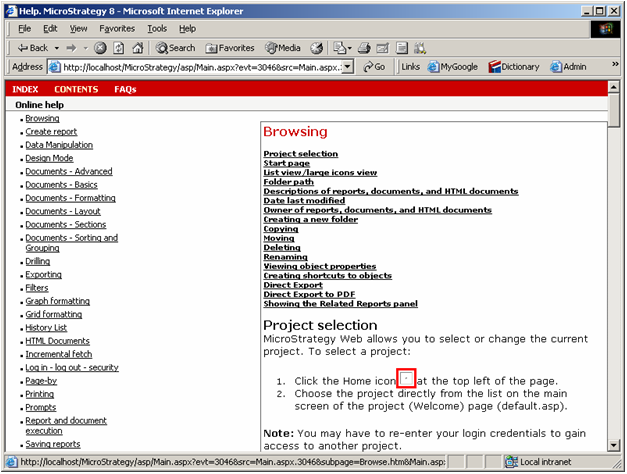
Task: Open the Media toolbar button
Action: (x=283, y=48)
